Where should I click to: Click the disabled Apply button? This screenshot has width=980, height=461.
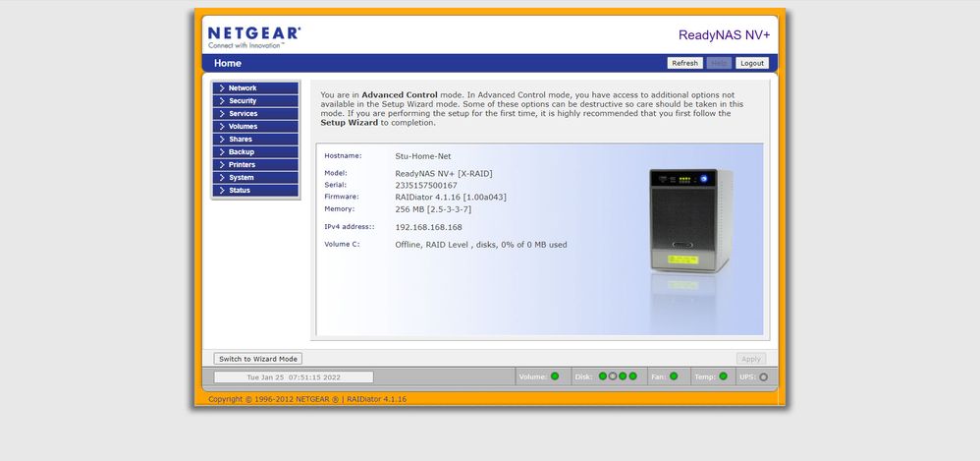750,359
